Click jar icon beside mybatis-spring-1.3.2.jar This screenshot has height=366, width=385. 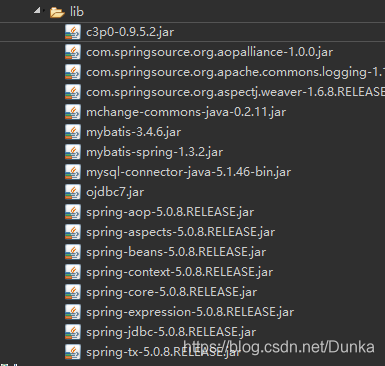[x=73, y=152]
